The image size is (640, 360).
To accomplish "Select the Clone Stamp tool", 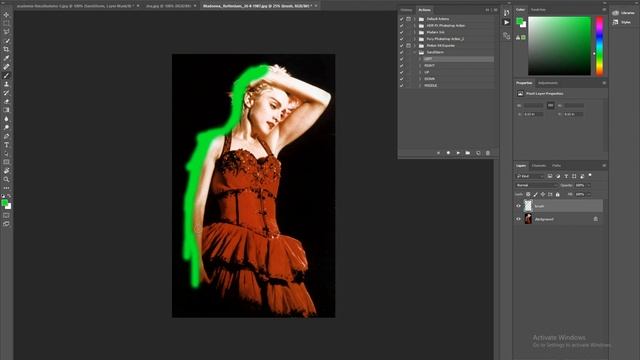I will click(x=6, y=84).
